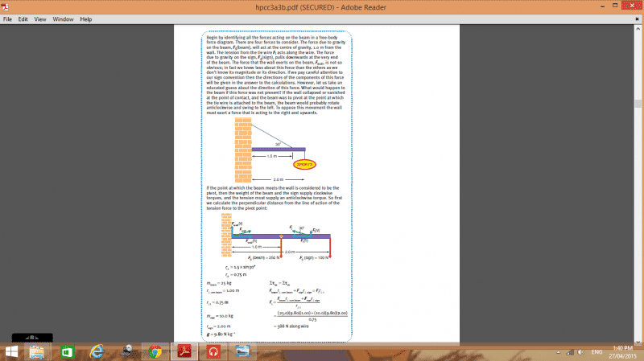This screenshot has height=361, width=644.
Task: Open the Windows Store taskbar icon
Action: point(67,352)
